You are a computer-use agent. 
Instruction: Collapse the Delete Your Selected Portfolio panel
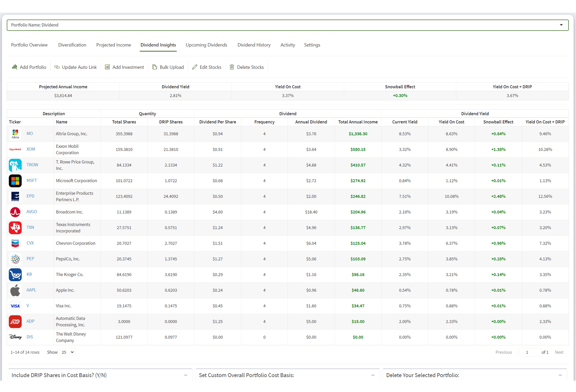click(x=560, y=375)
